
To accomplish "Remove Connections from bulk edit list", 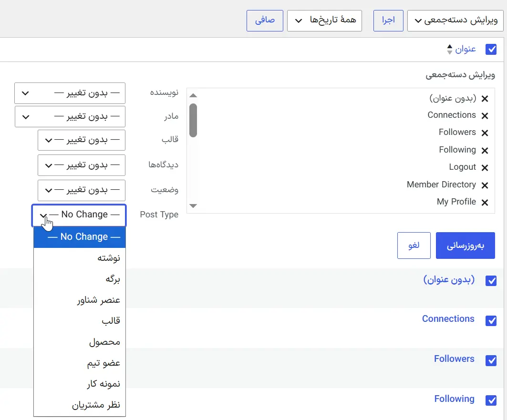I will tap(485, 116).
